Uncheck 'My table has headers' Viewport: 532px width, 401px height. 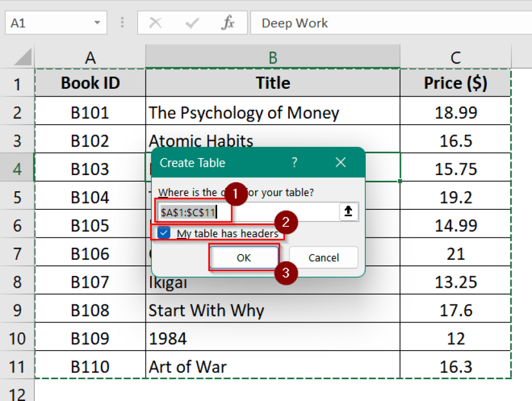[164, 233]
